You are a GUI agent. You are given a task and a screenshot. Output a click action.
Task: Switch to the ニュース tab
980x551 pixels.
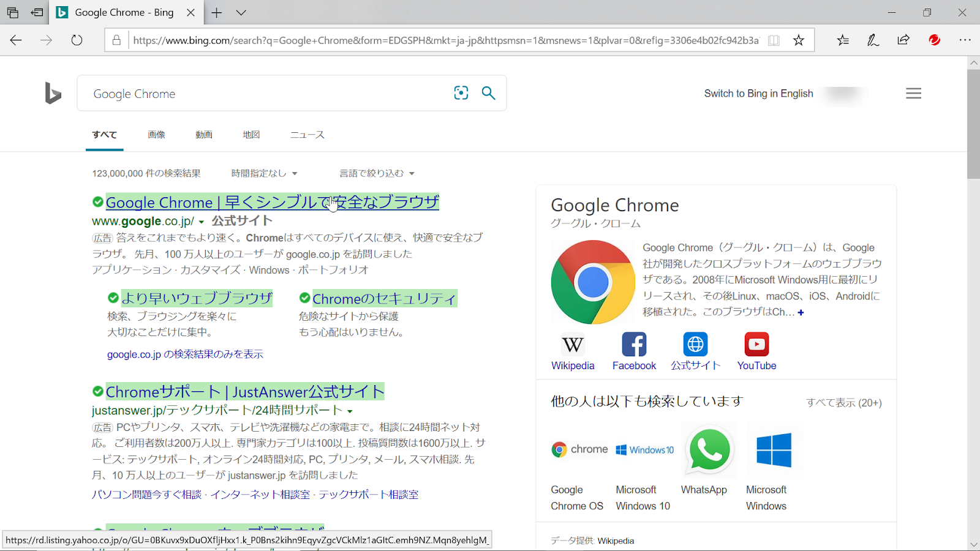307,135
